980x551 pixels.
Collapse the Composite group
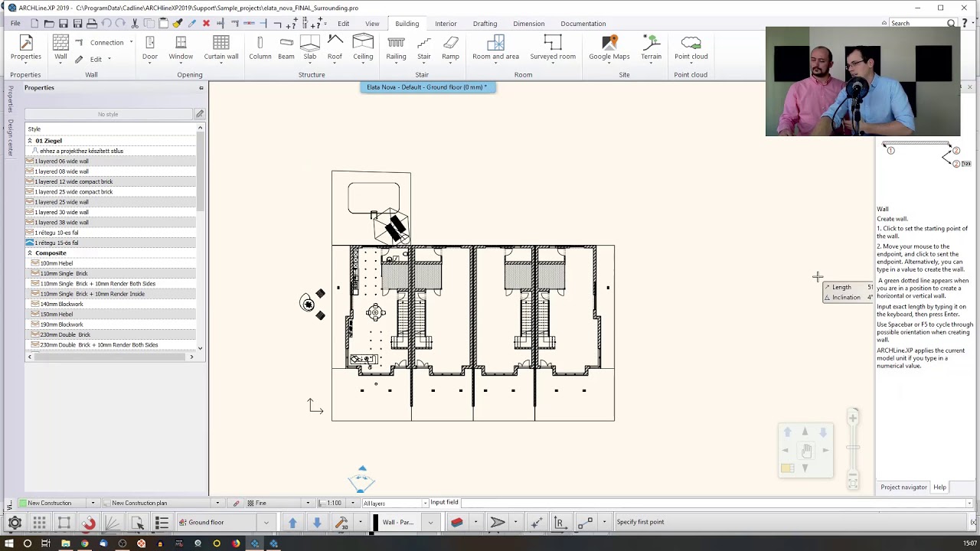pos(30,253)
